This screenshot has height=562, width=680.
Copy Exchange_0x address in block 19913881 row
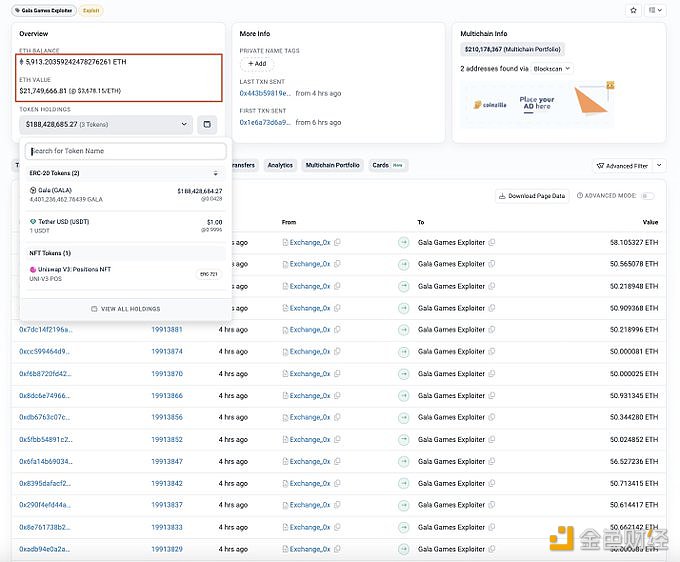tap(337, 330)
